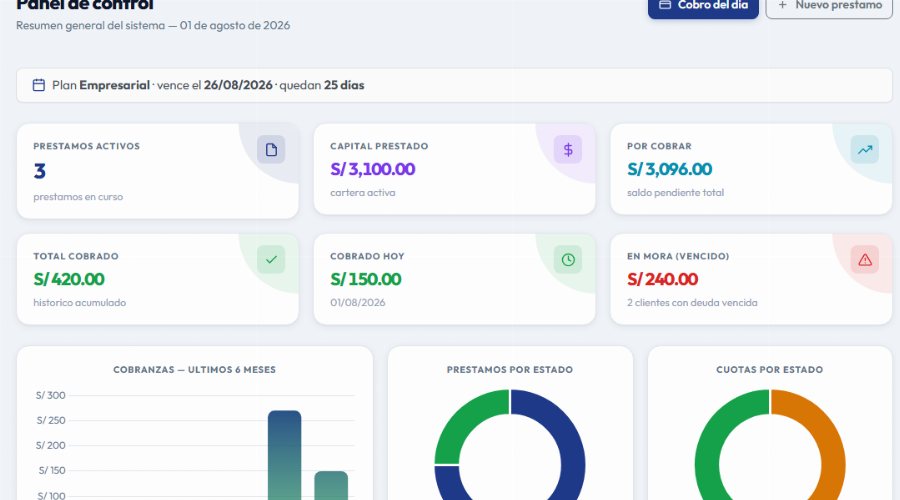Click the 'Prestamos Activos' card heading
Image resolution: width=900 pixels, height=500 pixels.
point(87,146)
